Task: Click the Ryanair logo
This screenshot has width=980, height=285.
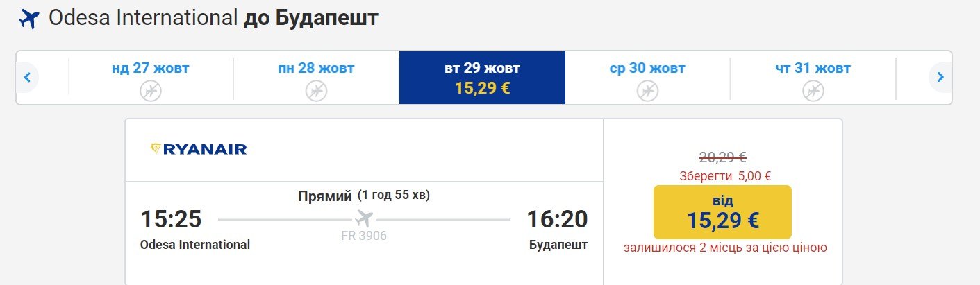Action: point(199,149)
